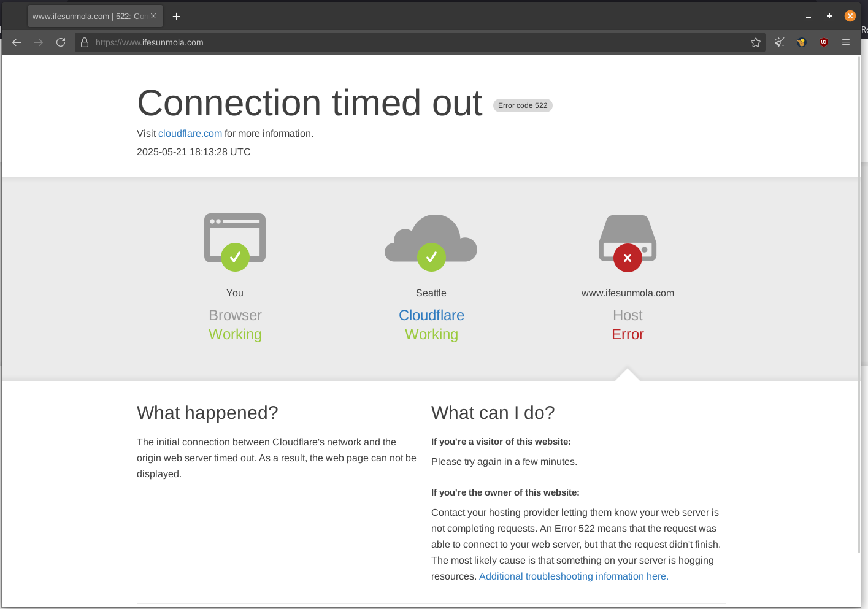The height and width of the screenshot is (609, 868).
Task: Click the browser window status icon
Action: pyautogui.click(x=235, y=242)
